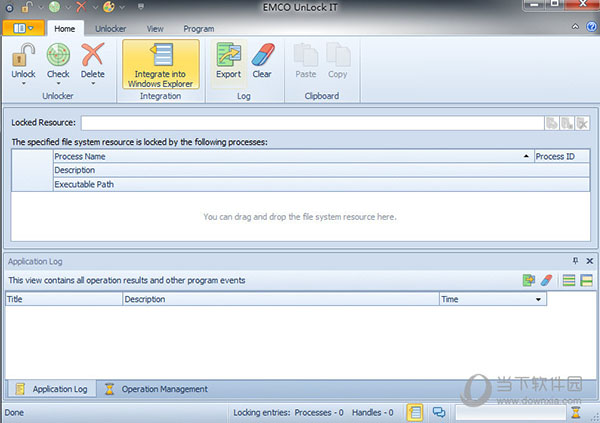Select the Application Log bottom tab
This screenshot has height=423, width=600.
coord(52,389)
